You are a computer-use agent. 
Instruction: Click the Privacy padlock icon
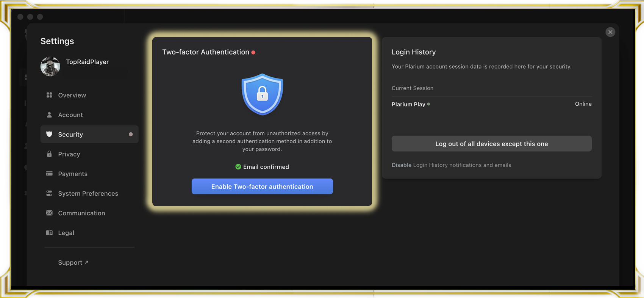49,154
